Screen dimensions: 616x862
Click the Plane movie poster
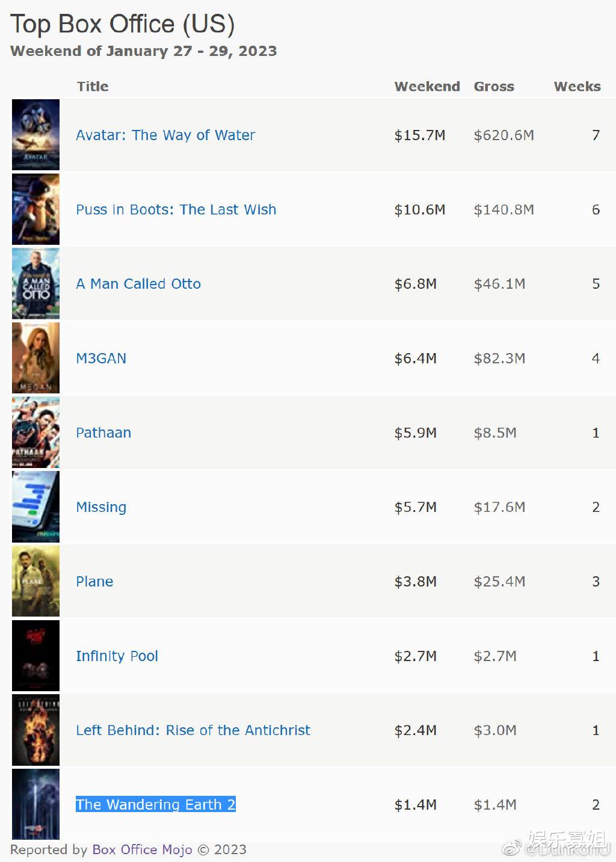point(36,581)
